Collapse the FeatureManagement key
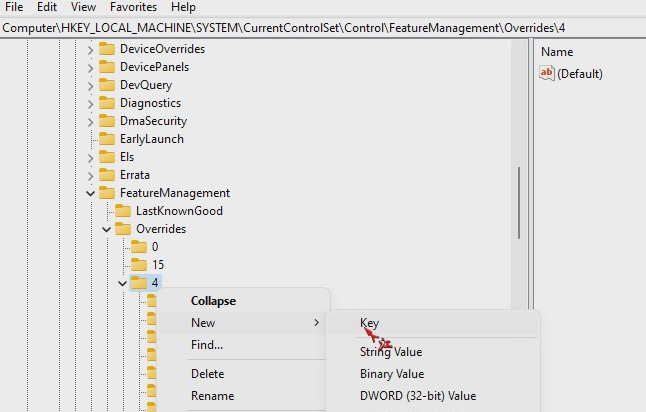Image resolution: width=646 pixels, height=412 pixels. pos(91,193)
